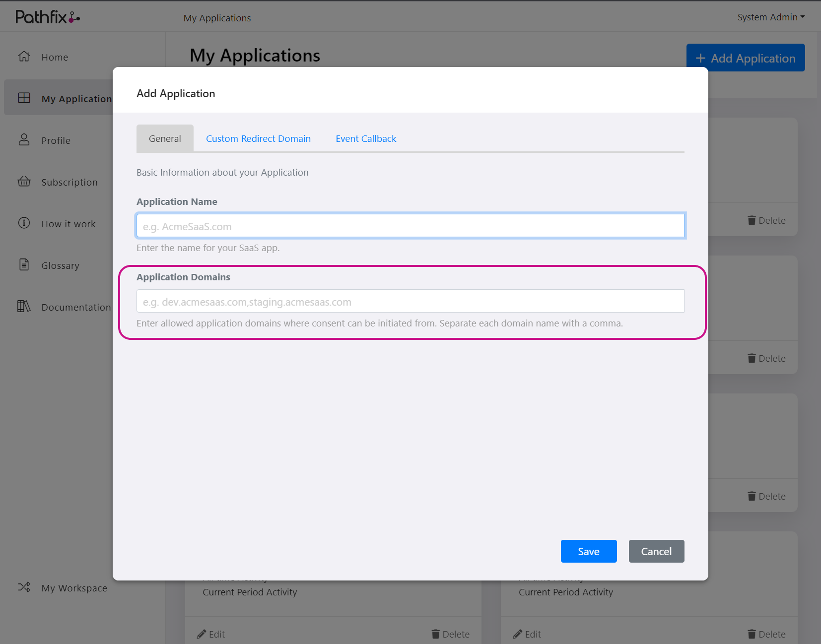Click the Save button
The height and width of the screenshot is (644, 821).
point(588,551)
